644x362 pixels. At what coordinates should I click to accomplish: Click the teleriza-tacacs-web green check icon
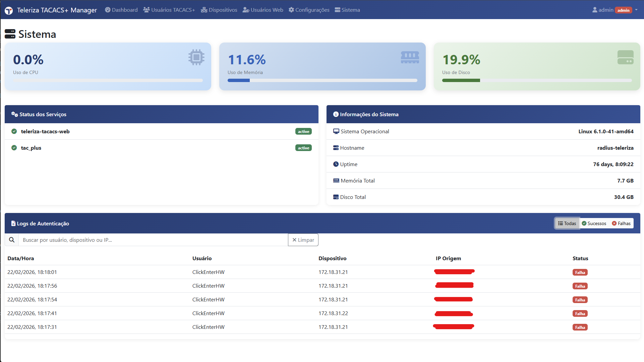(14, 131)
